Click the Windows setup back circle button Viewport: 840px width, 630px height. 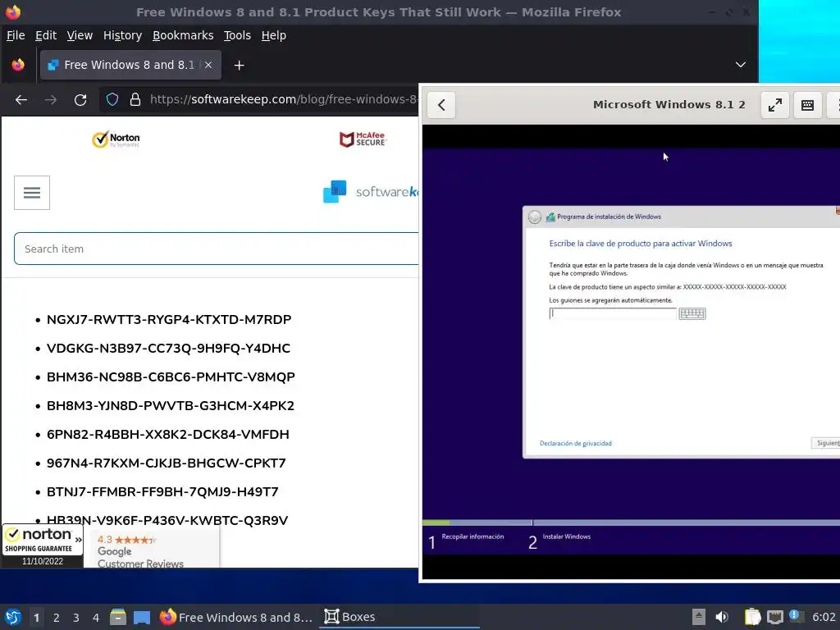tap(535, 217)
